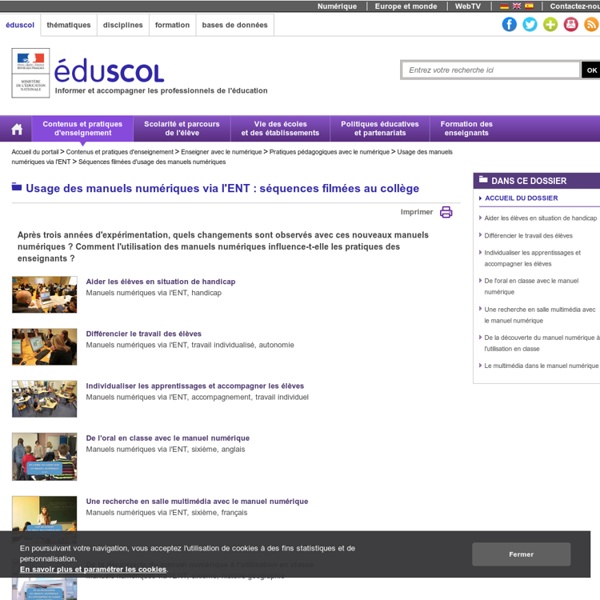The height and width of the screenshot is (600, 600).
Task: Click thumbnail for handicap article
Action: (x=44, y=295)
